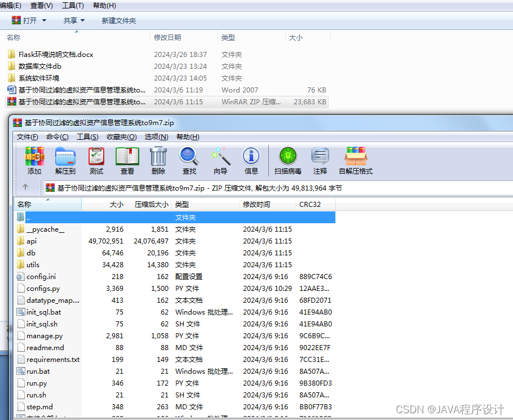Select the api folder in the archive
This screenshot has height=420, width=513.
tap(31, 241)
